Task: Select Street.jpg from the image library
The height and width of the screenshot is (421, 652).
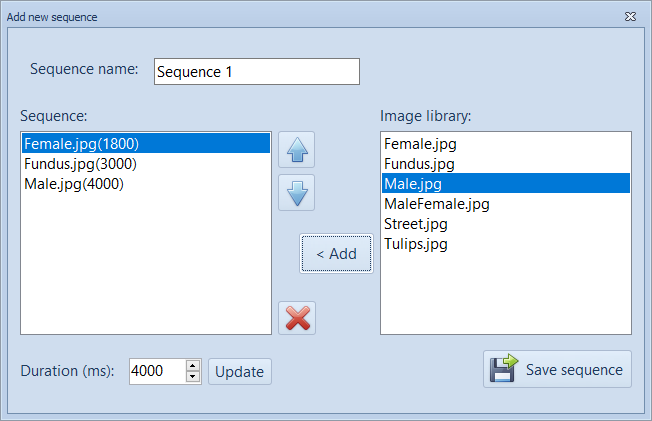Action: tap(416, 223)
